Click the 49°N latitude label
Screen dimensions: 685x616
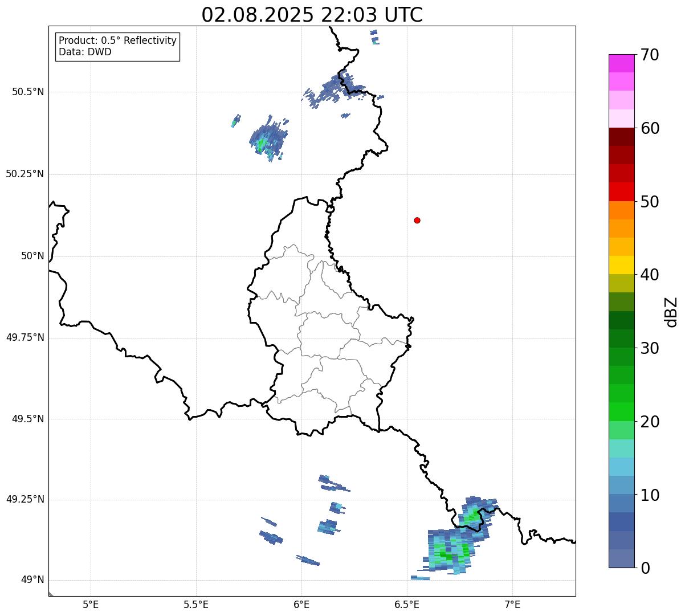32,580
